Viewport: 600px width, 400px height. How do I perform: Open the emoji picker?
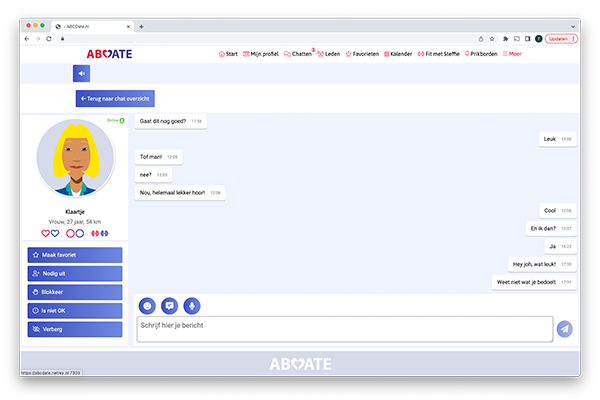pos(147,306)
